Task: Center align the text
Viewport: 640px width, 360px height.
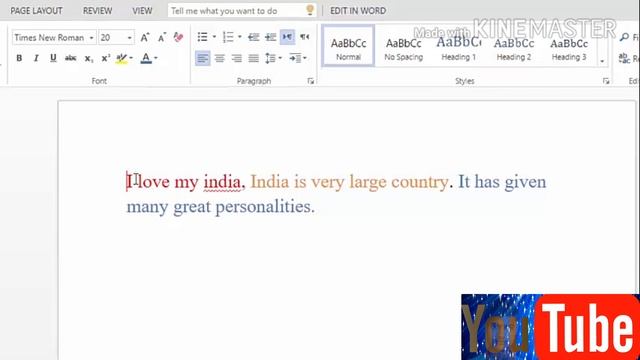Action: coord(220,58)
